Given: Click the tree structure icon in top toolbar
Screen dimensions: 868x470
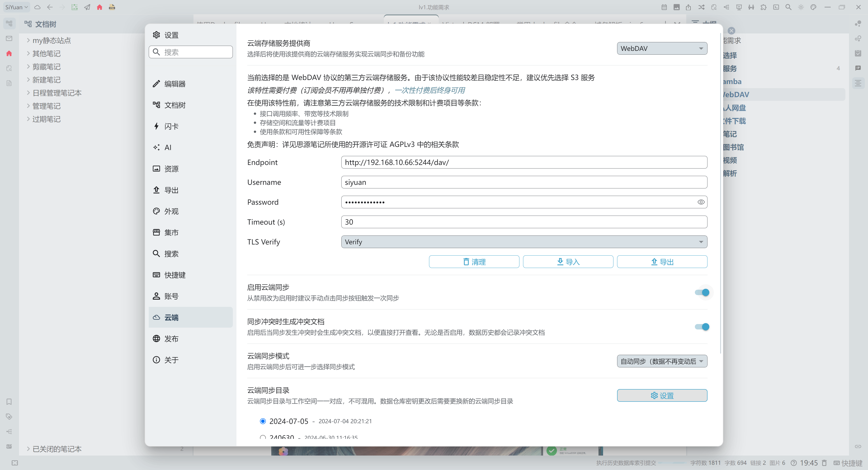Looking at the screenshot, I should tap(726, 7).
